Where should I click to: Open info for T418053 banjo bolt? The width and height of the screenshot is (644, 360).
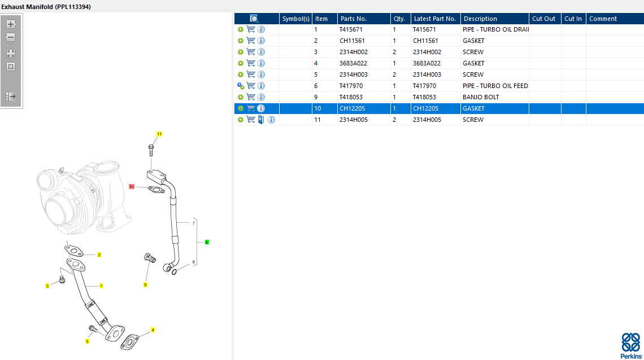tap(261, 97)
